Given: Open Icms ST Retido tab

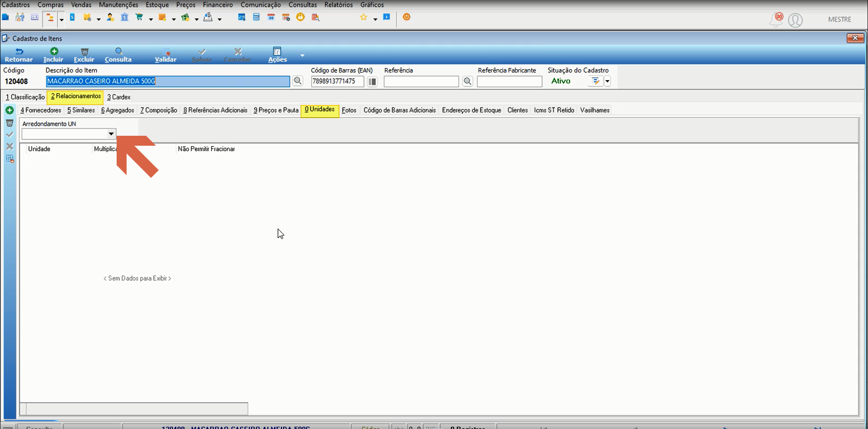Looking at the screenshot, I should tap(554, 110).
